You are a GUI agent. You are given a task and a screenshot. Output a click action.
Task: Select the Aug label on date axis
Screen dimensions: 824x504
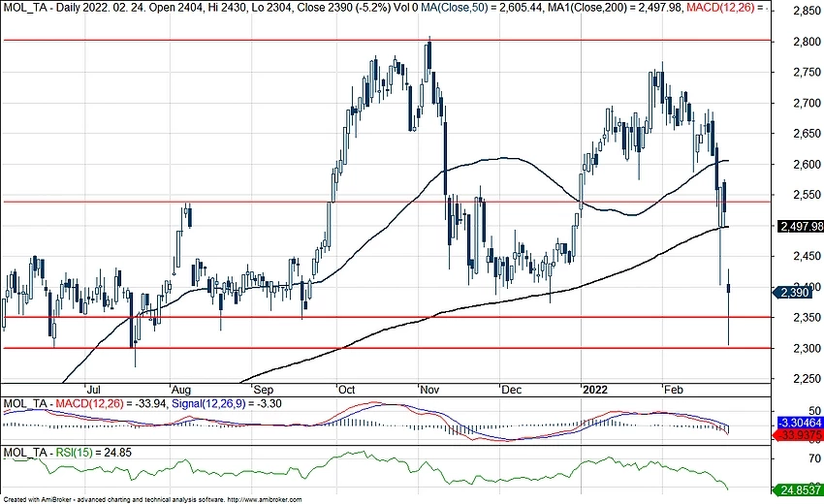tap(180, 390)
